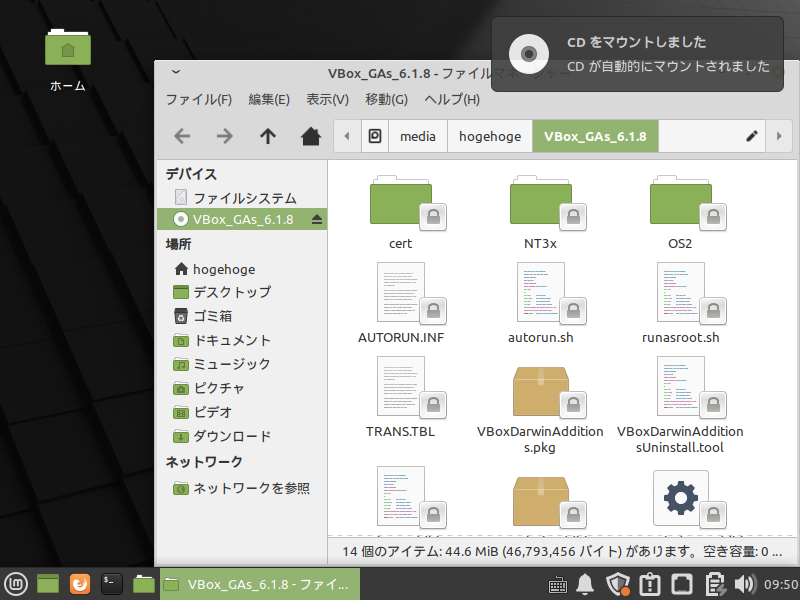The image size is (800, 600).
Task: Select the NT3x folder icon
Action: (541, 201)
